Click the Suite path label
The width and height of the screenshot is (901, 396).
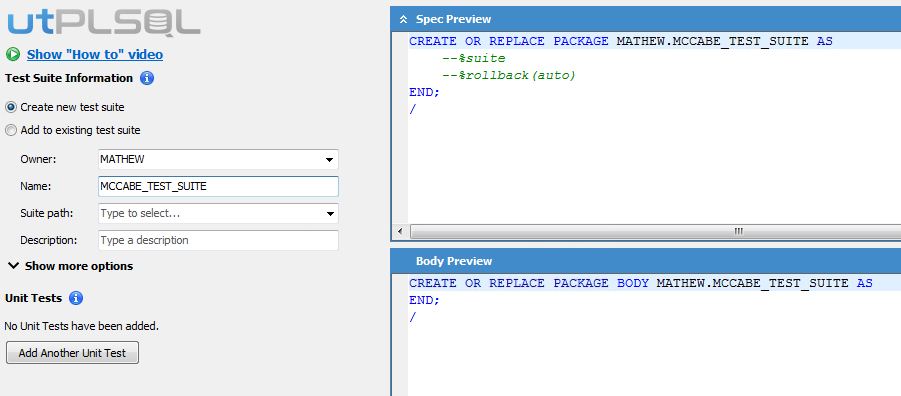(x=47, y=213)
